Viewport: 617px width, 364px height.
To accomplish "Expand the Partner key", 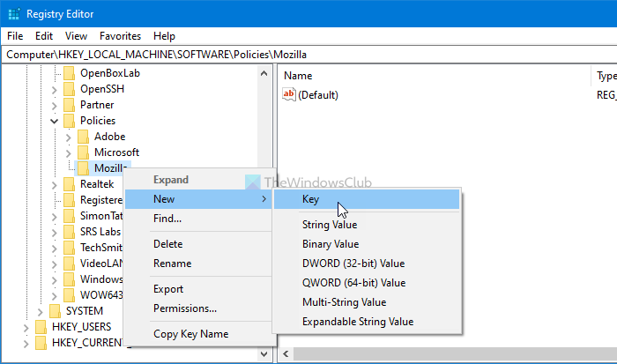I will point(55,106).
